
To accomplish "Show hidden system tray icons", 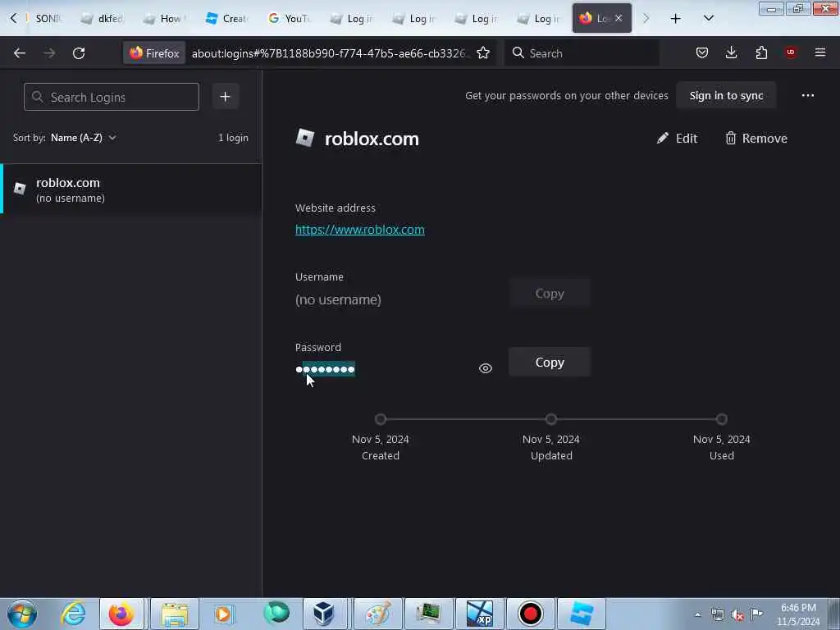I will coord(697,614).
